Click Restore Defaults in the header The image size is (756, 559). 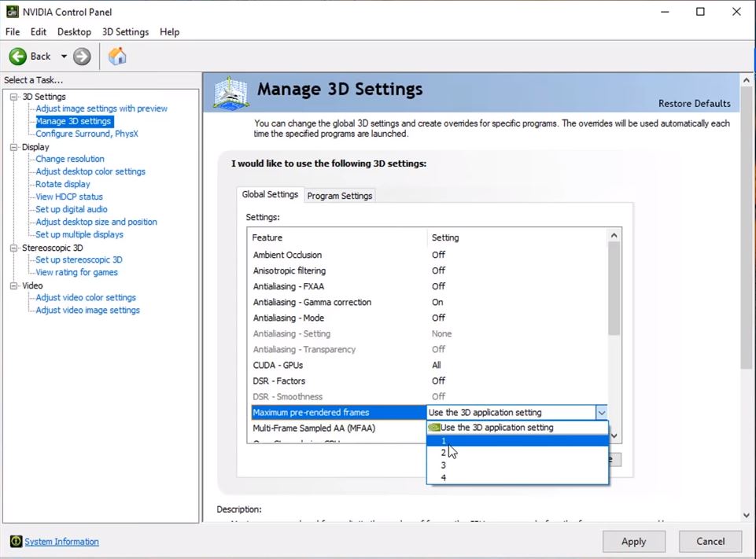[694, 104]
